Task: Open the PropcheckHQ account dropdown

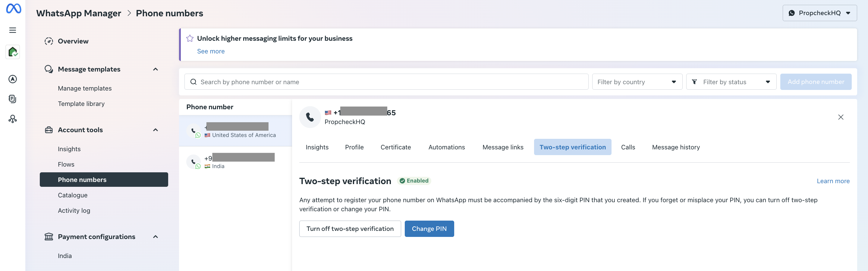Action: (x=819, y=13)
